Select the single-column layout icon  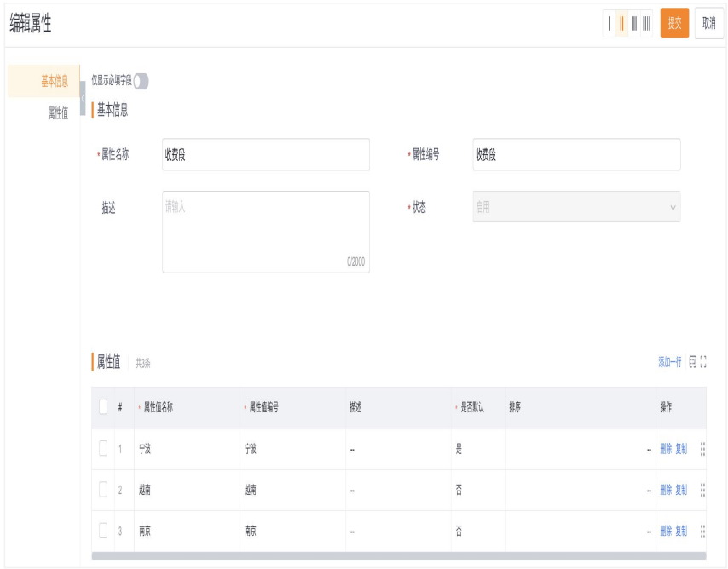(610, 24)
